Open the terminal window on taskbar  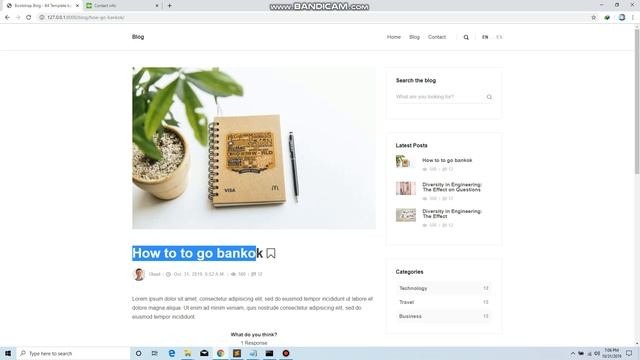pyautogui.click(x=269, y=353)
